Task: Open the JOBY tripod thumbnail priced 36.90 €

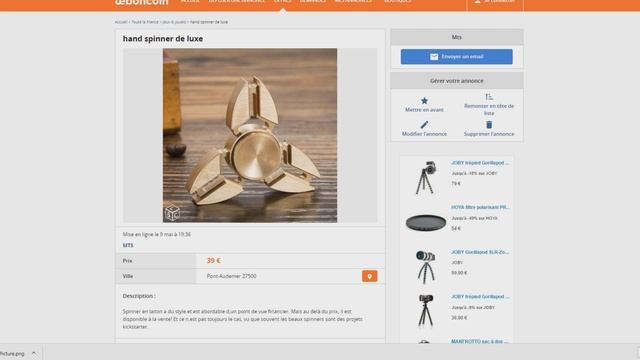Action: (x=425, y=311)
